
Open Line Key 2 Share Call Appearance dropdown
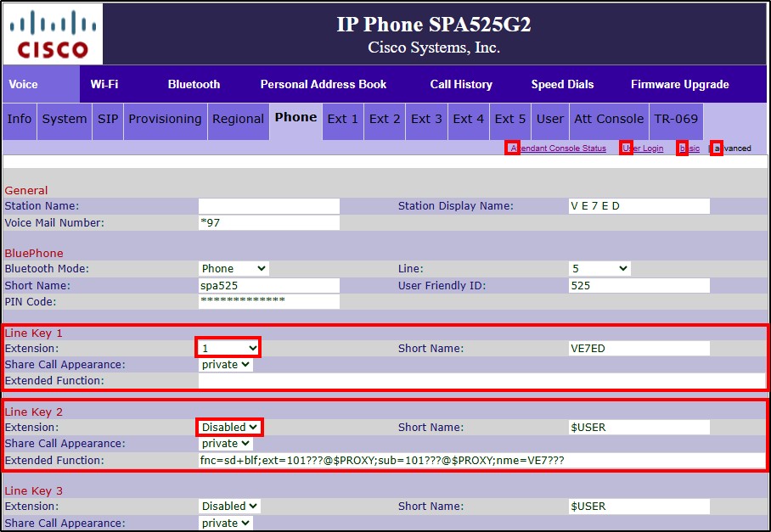226,444
